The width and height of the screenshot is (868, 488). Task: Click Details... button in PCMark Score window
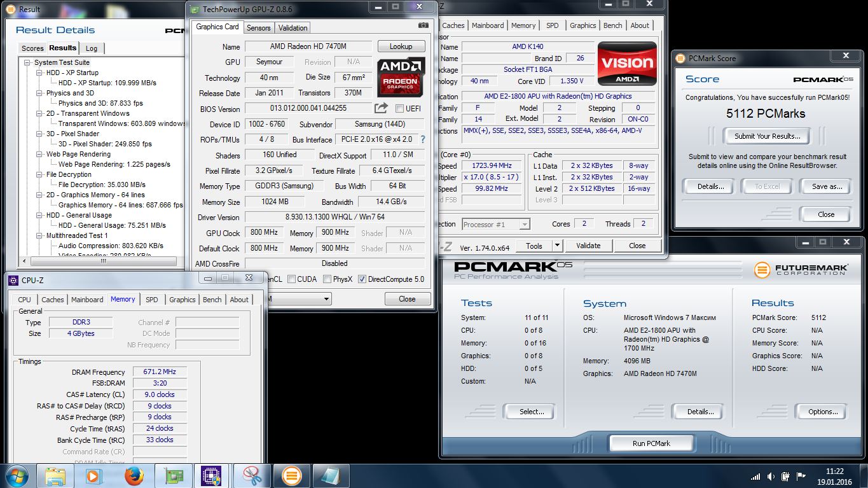(710, 186)
